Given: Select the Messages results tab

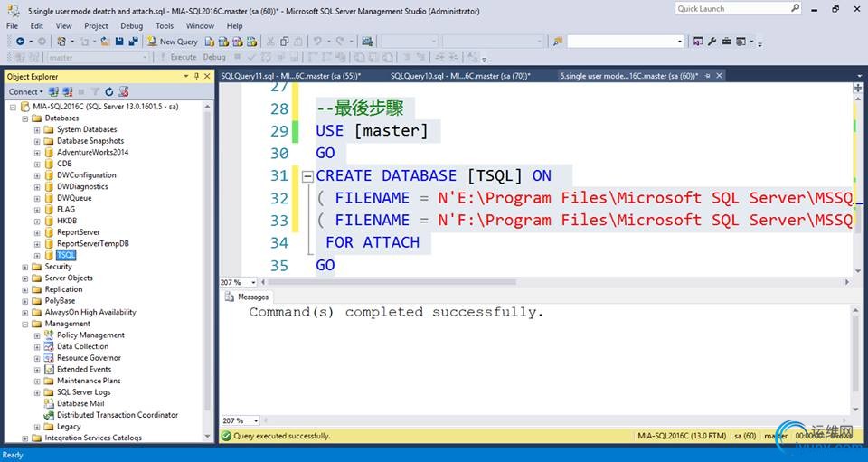Looking at the screenshot, I should click(x=248, y=297).
